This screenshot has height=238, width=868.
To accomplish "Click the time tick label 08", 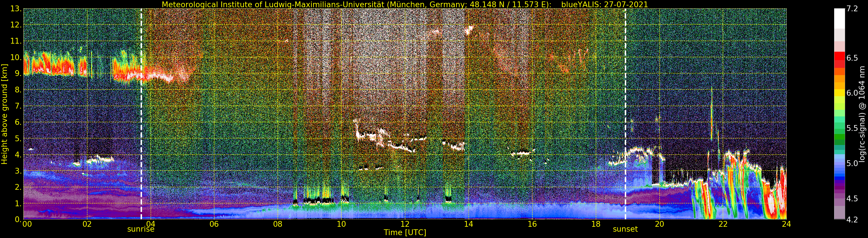I will pos(278,224).
